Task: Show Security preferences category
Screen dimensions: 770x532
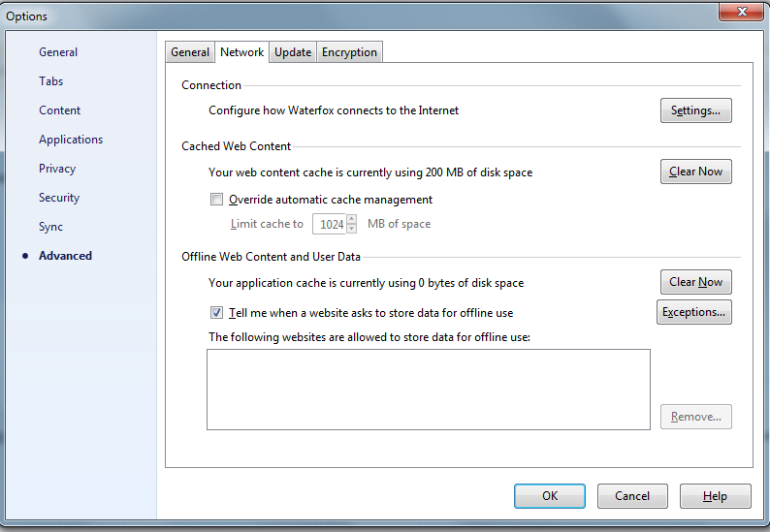Action: click(x=59, y=198)
